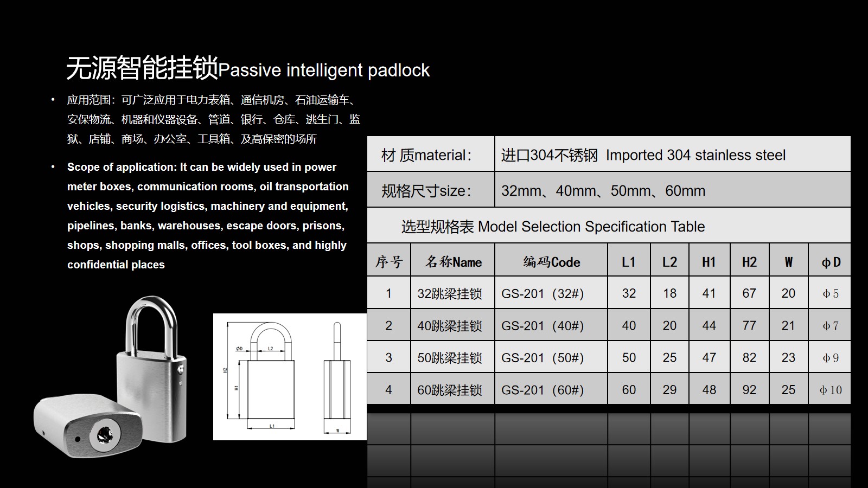Select the GS-201 (32#) code cell

click(x=542, y=293)
